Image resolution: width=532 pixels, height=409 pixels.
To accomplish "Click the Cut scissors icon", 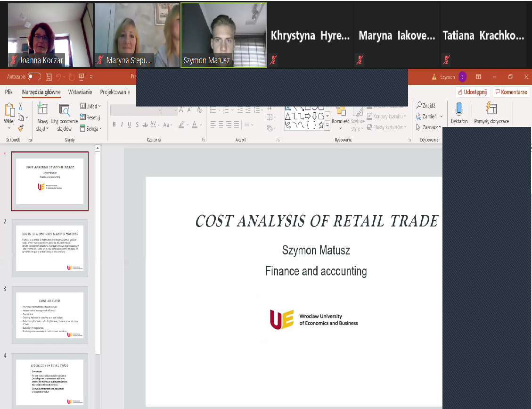I will [x=20, y=107].
